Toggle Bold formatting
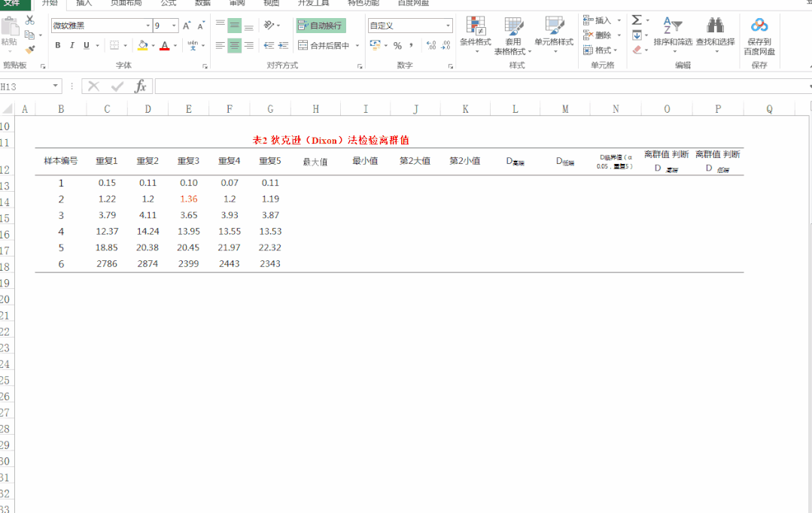Viewport: 812px width, 513px height. [58, 46]
